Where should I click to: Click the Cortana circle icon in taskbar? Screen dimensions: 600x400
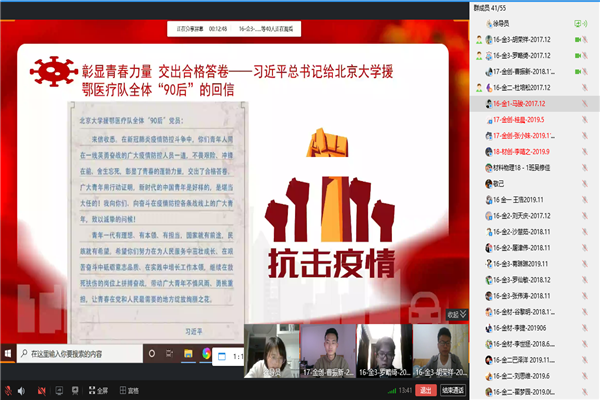[x=152, y=354]
